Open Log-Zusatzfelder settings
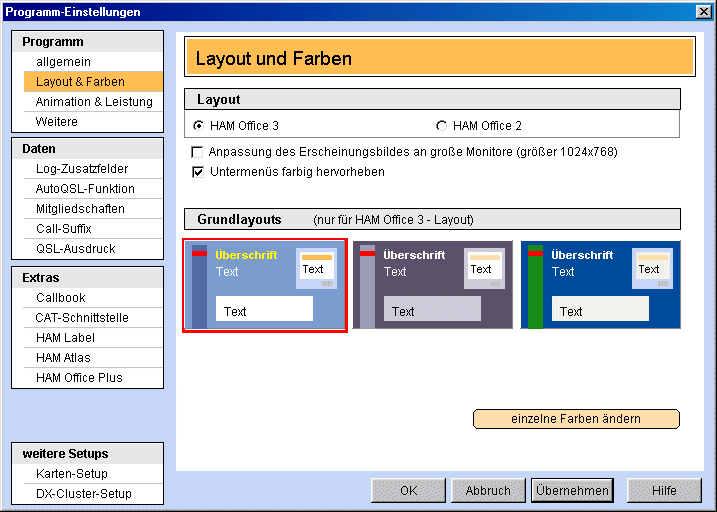The height and width of the screenshot is (512, 717). point(93,169)
